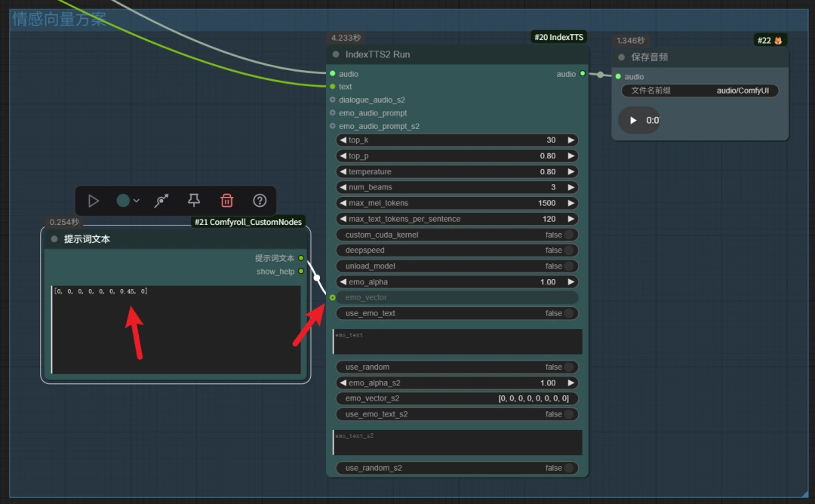Enable the use_emo_text switch

pyautogui.click(x=569, y=313)
